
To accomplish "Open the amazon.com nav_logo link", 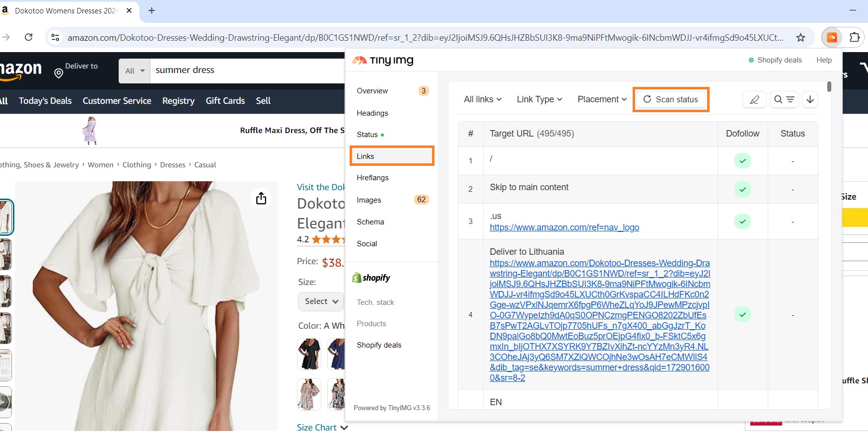I will pyautogui.click(x=564, y=227).
